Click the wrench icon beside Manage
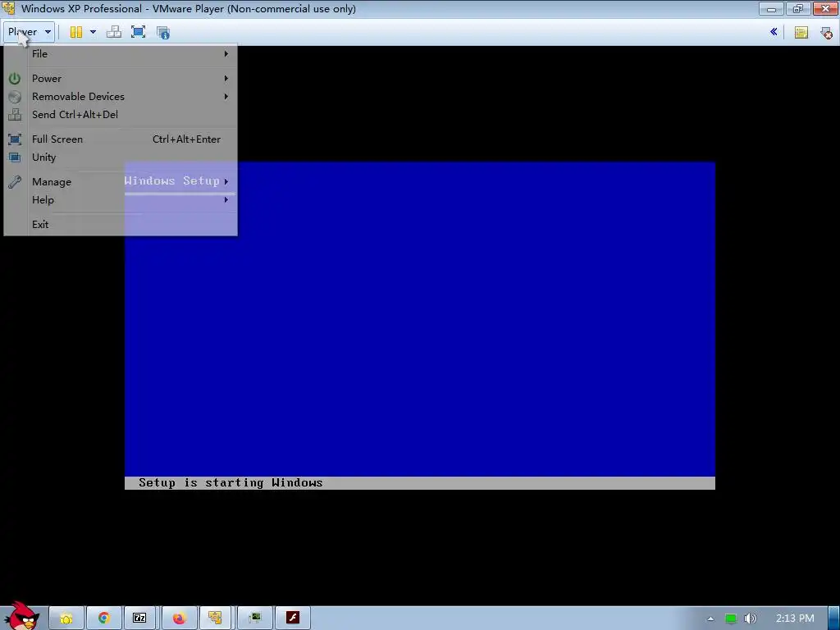Viewport: 840px width, 630px height. click(15, 181)
